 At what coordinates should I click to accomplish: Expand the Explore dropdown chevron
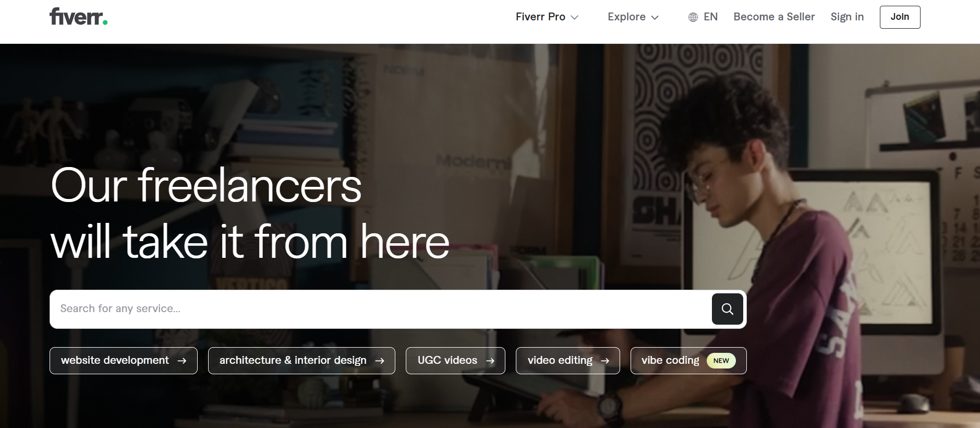coord(655,17)
